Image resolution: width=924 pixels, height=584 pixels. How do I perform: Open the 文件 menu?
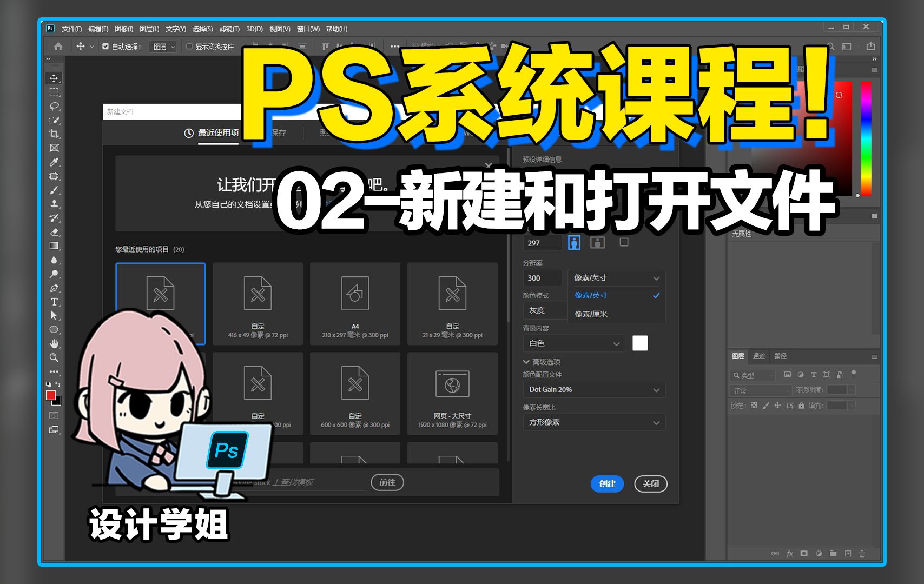click(x=71, y=29)
